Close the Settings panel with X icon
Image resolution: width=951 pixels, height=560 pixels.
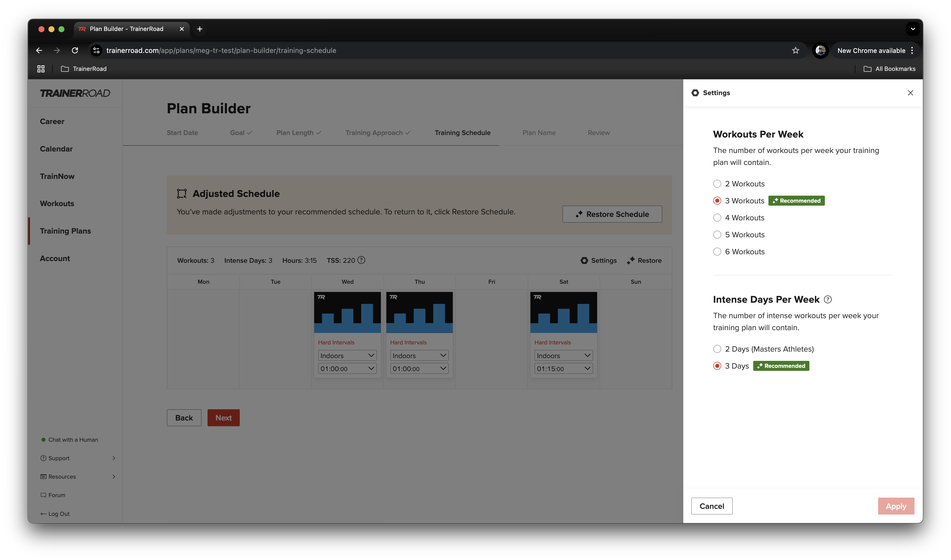[910, 93]
